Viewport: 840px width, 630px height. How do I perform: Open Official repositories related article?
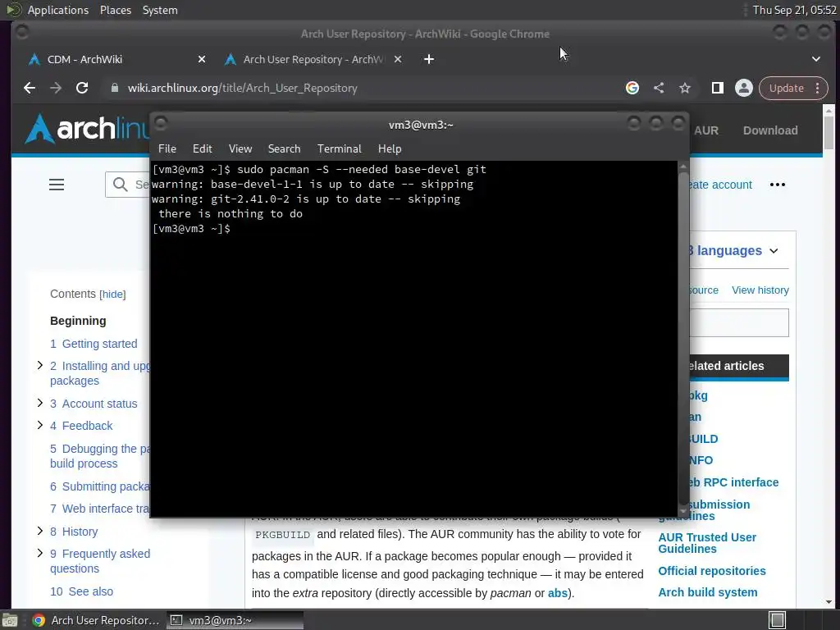click(711, 571)
